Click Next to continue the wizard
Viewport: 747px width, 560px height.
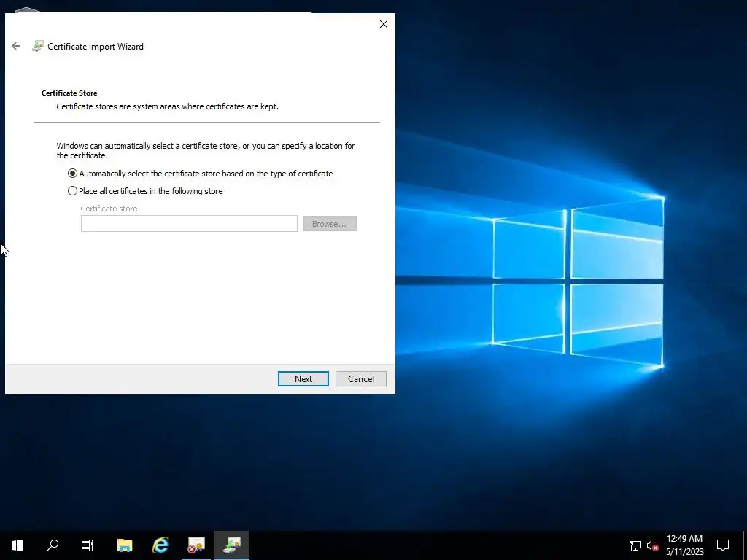303,379
